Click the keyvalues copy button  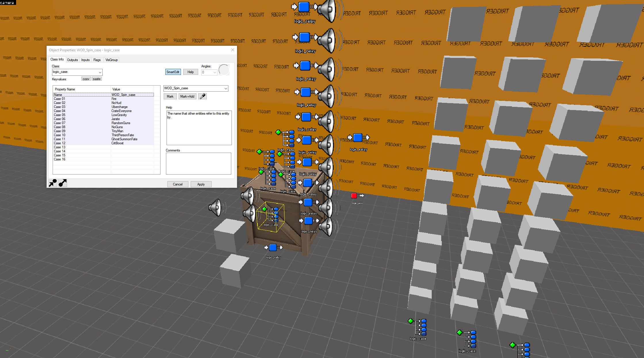(x=86, y=79)
